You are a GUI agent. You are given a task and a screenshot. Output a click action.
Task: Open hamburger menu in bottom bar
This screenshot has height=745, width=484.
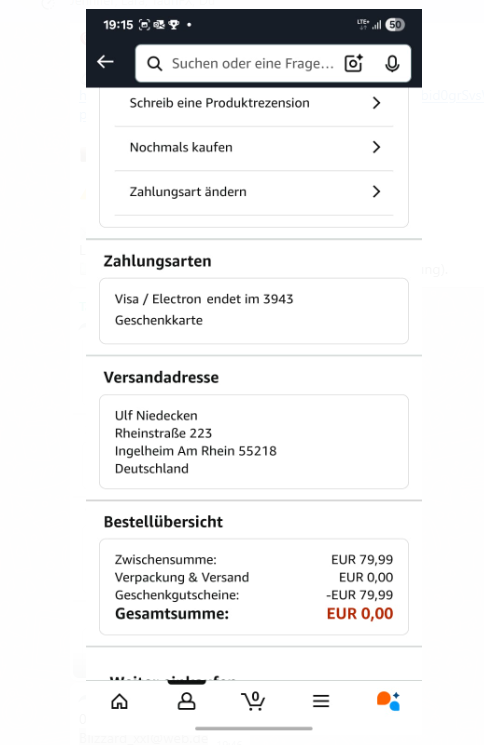tap(321, 701)
